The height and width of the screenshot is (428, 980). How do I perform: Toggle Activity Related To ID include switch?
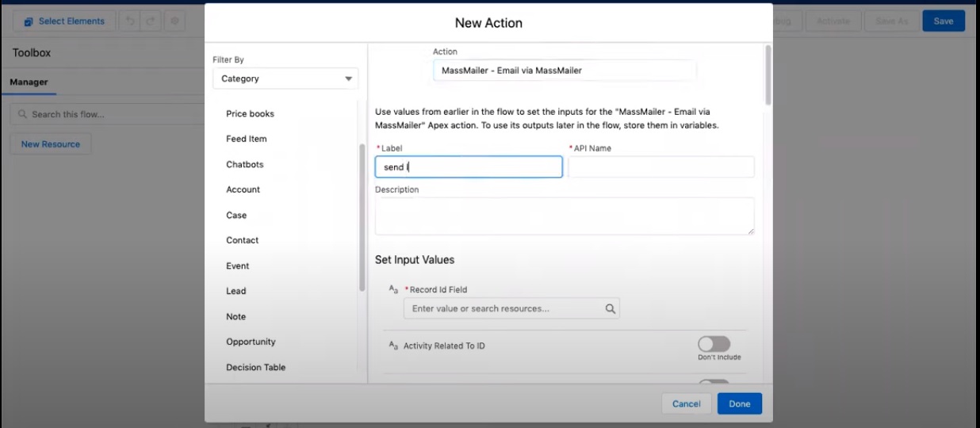pyautogui.click(x=714, y=344)
